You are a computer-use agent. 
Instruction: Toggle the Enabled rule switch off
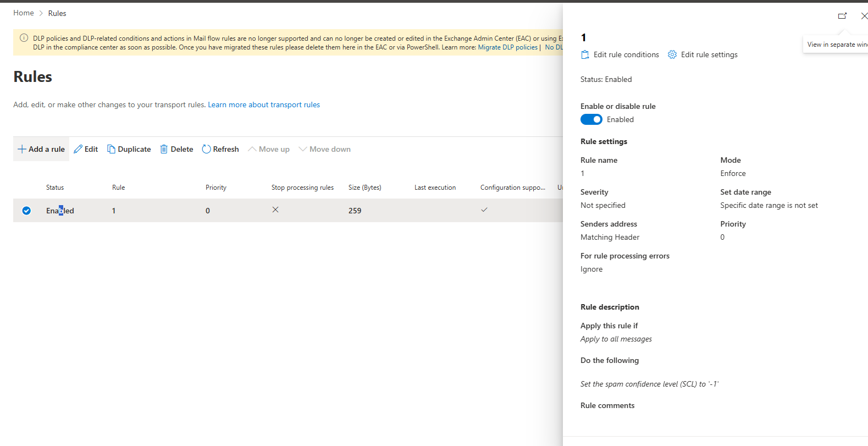click(x=591, y=119)
